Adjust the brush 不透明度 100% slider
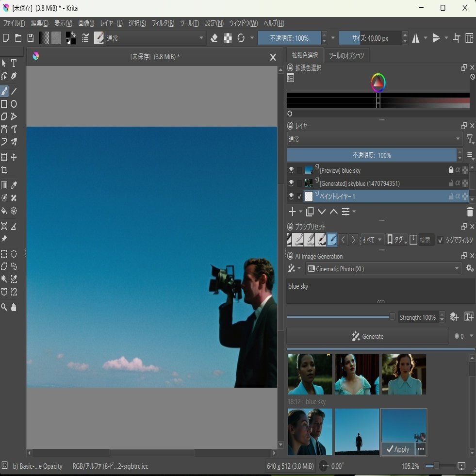The height and width of the screenshot is (476, 476). click(x=289, y=38)
